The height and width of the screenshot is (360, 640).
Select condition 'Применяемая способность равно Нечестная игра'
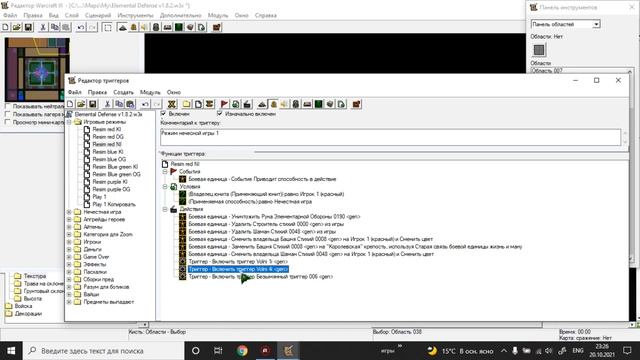250,201
